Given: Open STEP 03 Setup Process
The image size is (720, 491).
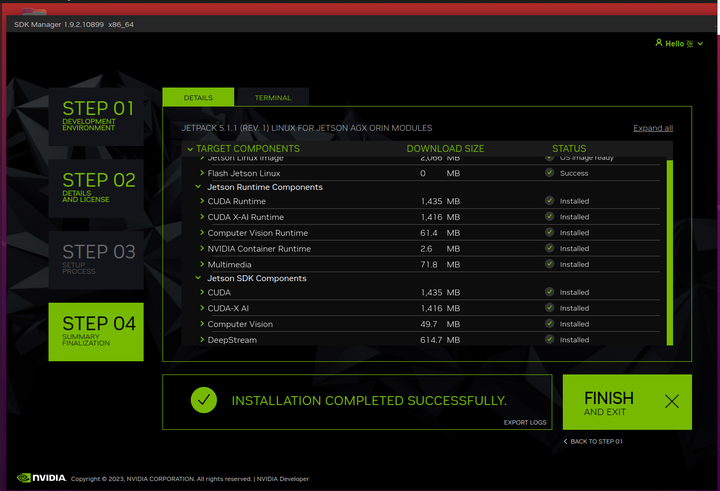Looking at the screenshot, I should [x=96, y=260].
